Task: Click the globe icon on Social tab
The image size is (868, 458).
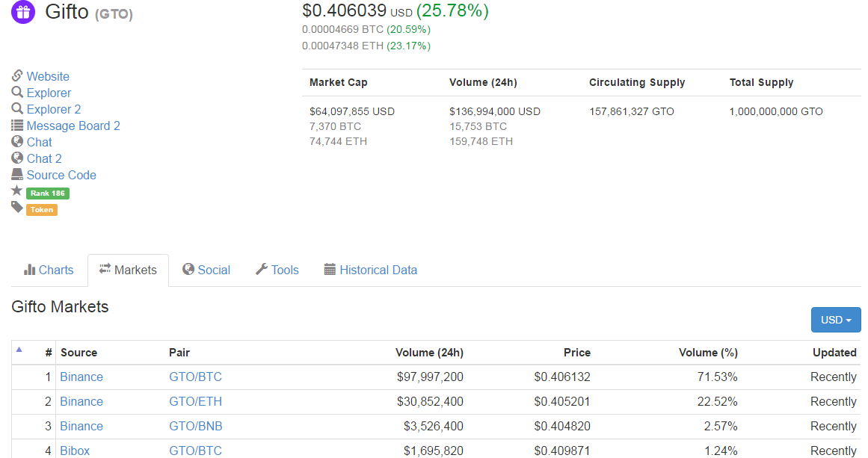Action: (x=188, y=270)
